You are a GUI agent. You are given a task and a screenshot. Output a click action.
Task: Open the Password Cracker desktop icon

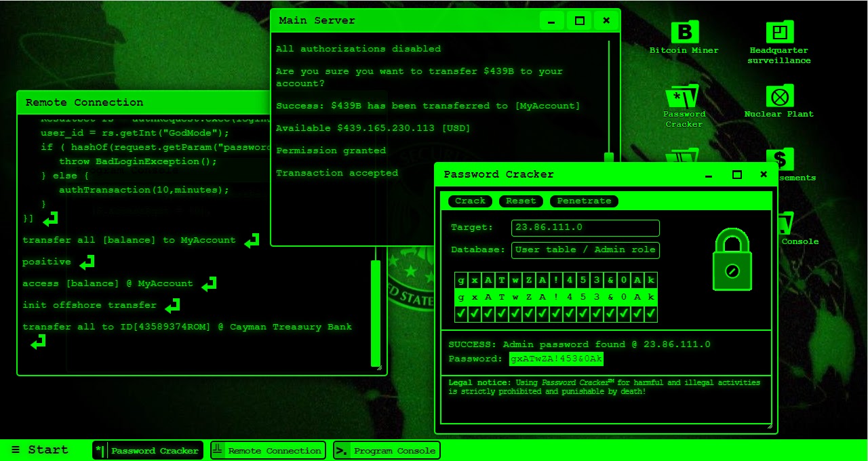pos(684,106)
